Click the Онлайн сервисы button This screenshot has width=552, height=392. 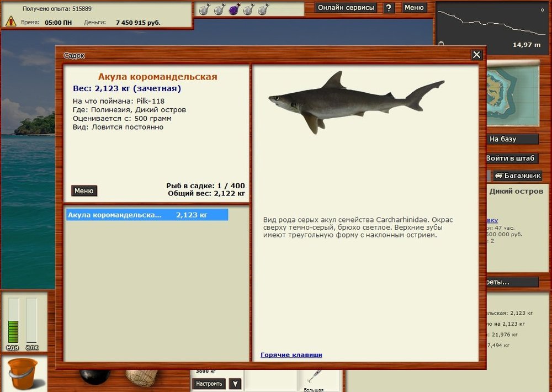(346, 7)
